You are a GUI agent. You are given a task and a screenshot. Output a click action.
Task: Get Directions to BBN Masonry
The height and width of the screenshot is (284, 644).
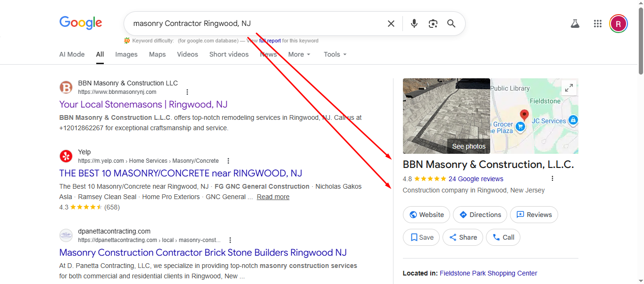(x=480, y=215)
